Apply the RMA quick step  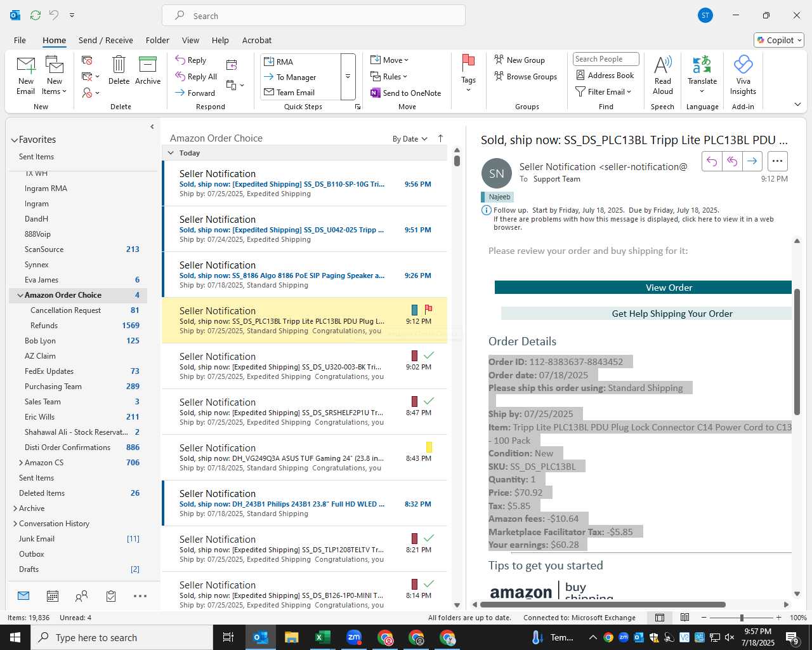(x=301, y=62)
